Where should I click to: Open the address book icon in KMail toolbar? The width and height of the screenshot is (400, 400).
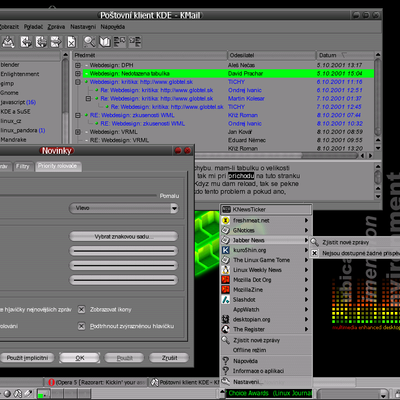coord(105,42)
